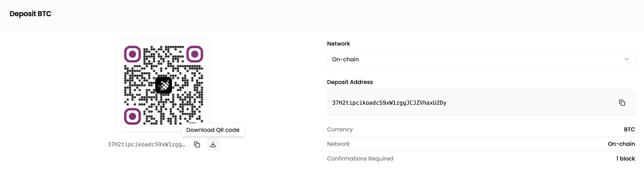Click the "1 block" confirmations value
This screenshot has width=644, height=173.
coord(625,159)
